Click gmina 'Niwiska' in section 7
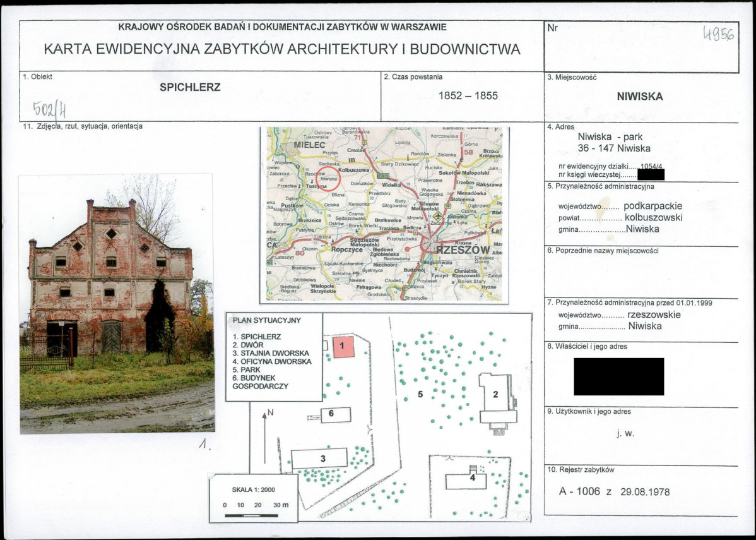Screen dimensions: 756x540 (x=645, y=327)
